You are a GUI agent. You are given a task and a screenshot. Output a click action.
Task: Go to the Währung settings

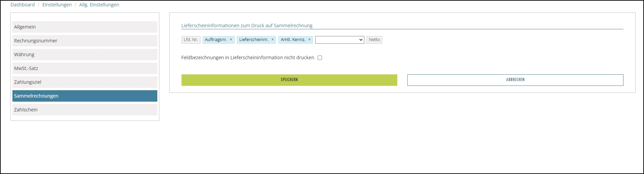[85, 55]
